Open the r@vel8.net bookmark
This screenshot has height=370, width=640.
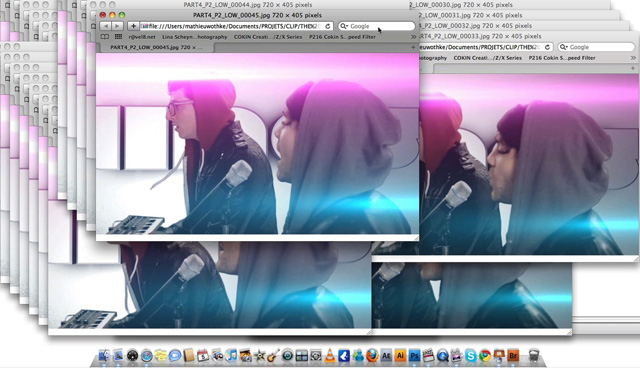click(x=142, y=37)
